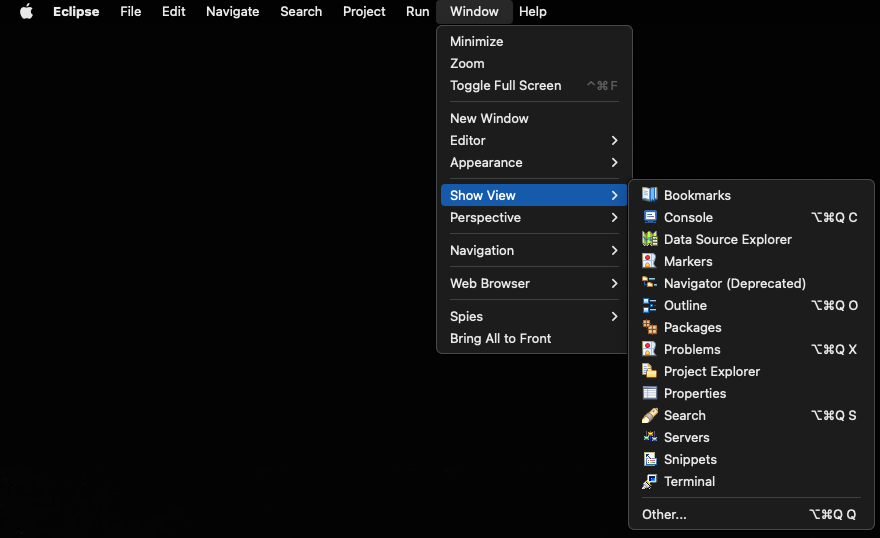Select the Snippets view label
880x538 pixels.
click(x=690, y=459)
